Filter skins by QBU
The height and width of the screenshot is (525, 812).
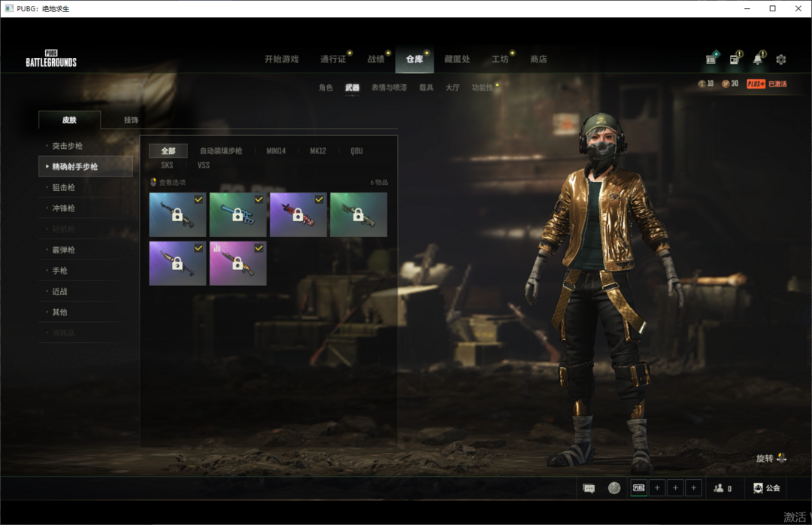click(357, 151)
